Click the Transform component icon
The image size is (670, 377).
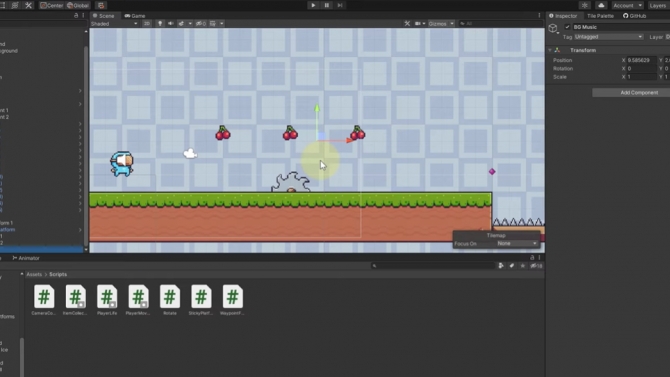[x=557, y=50]
